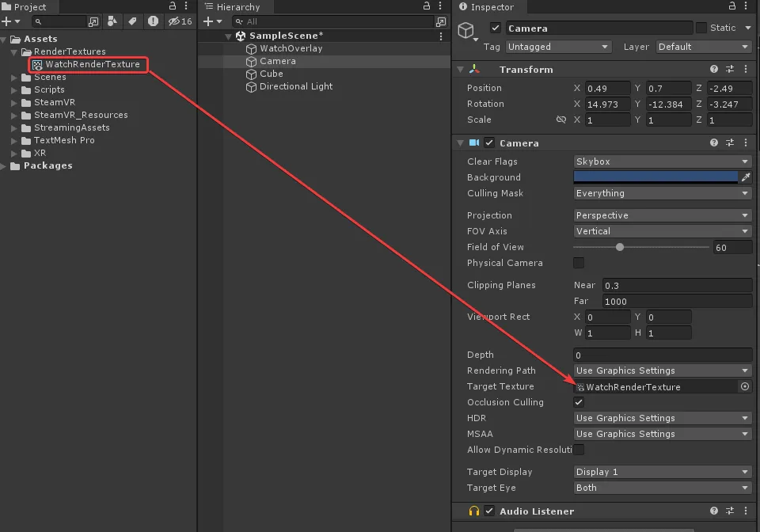
Task: Click the Project panel lock icon
Action: click(x=173, y=6)
